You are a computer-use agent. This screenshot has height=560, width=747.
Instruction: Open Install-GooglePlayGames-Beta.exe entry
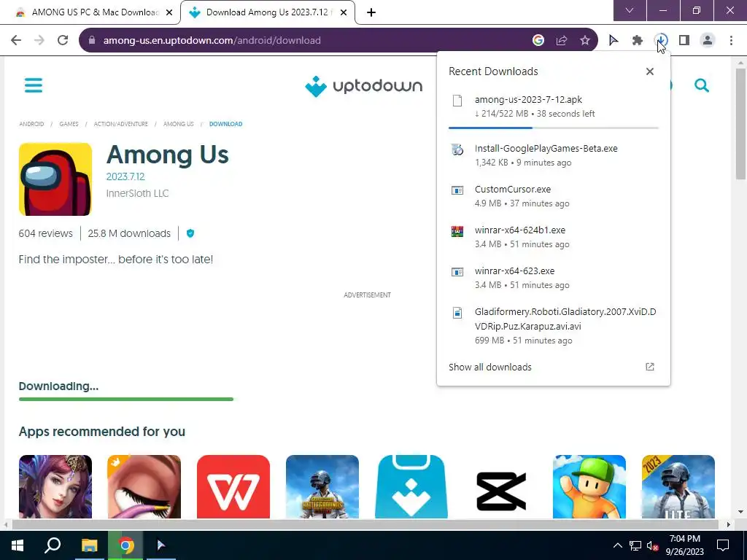tap(554, 155)
